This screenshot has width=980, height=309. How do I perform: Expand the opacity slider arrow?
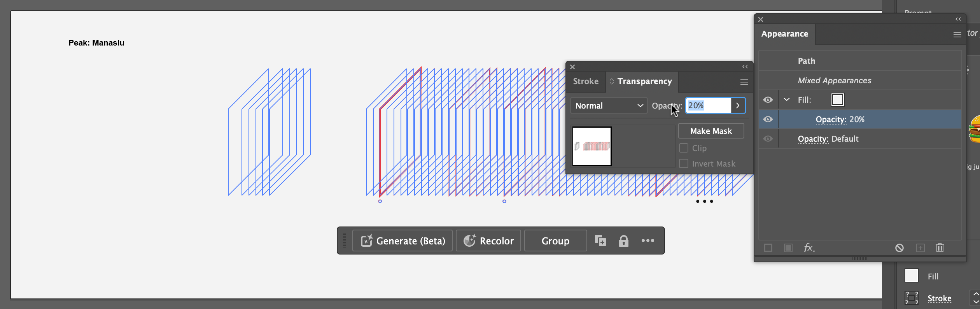[738, 105]
